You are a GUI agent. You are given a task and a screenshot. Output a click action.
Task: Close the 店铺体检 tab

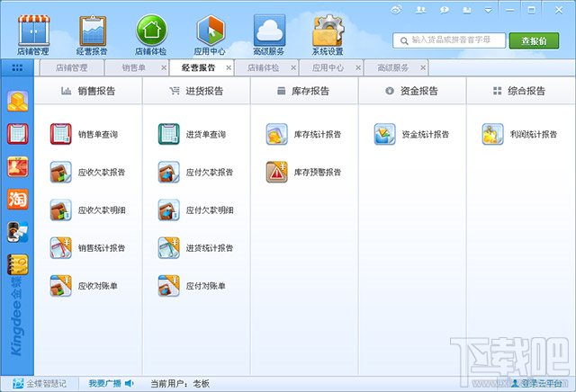tap(293, 68)
